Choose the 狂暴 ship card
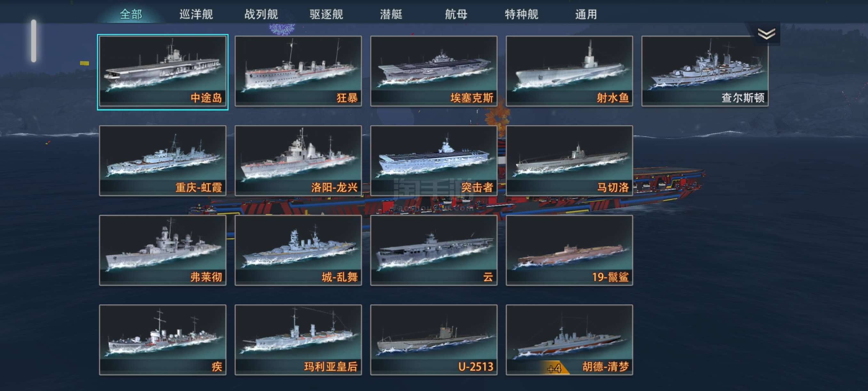The image size is (868, 391). tap(298, 71)
